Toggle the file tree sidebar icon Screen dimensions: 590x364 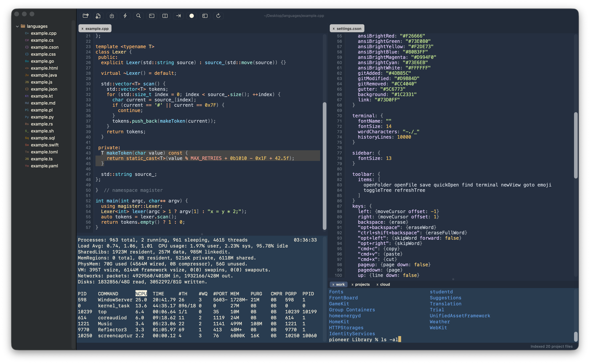pos(205,16)
